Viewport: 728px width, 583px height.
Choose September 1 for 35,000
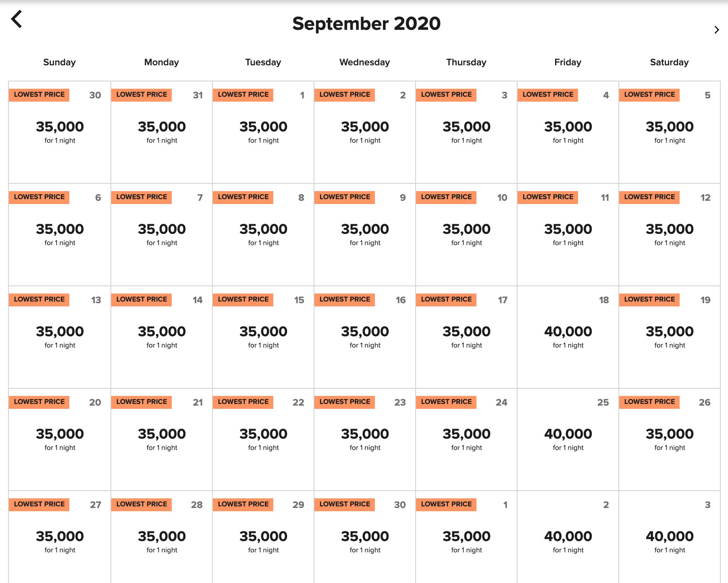coord(263,132)
